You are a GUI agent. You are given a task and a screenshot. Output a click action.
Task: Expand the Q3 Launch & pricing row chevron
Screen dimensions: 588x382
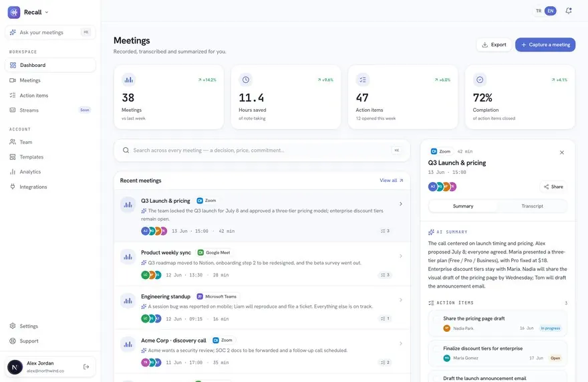[401, 204]
